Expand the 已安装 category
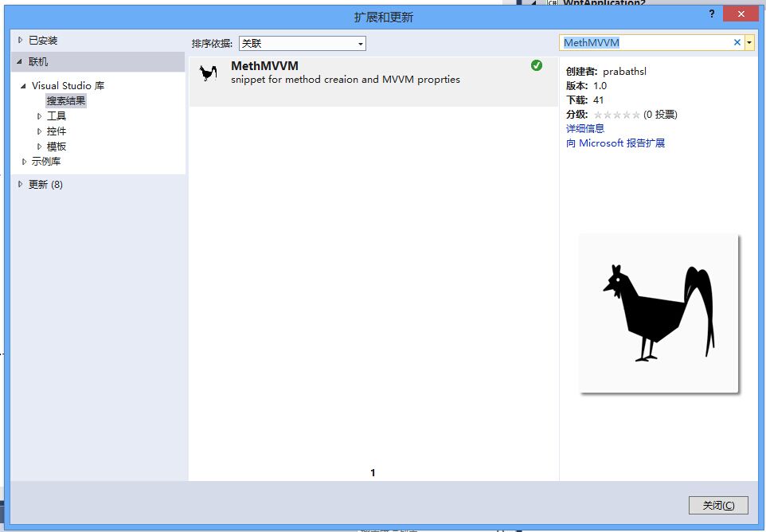The width and height of the screenshot is (766, 532). tap(20, 40)
